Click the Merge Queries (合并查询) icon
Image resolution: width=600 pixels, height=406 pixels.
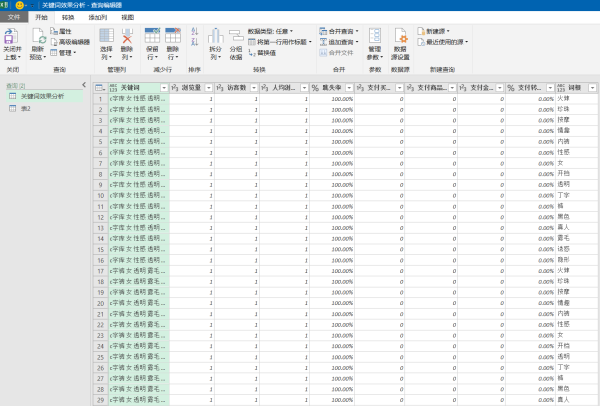click(x=323, y=31)
